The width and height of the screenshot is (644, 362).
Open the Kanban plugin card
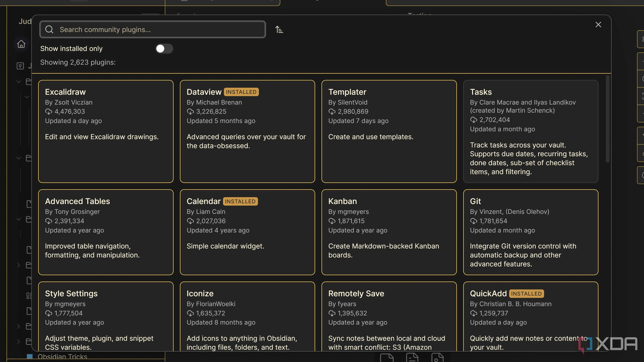coord(389,232)
